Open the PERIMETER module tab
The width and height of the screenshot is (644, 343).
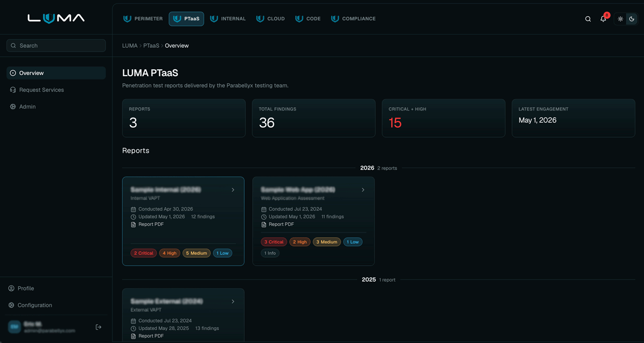point(143,19)
